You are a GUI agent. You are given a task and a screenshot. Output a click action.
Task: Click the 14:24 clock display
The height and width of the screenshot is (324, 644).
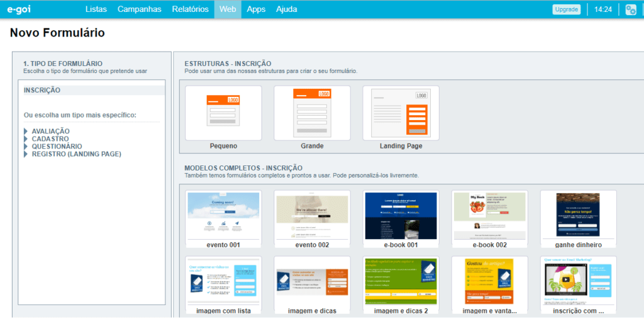coord(603,9)
